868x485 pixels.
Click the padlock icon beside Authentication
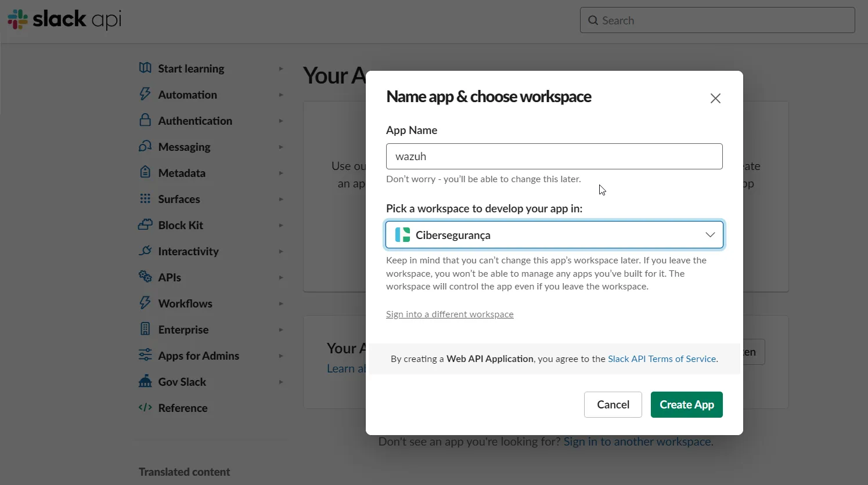(145, 120)
